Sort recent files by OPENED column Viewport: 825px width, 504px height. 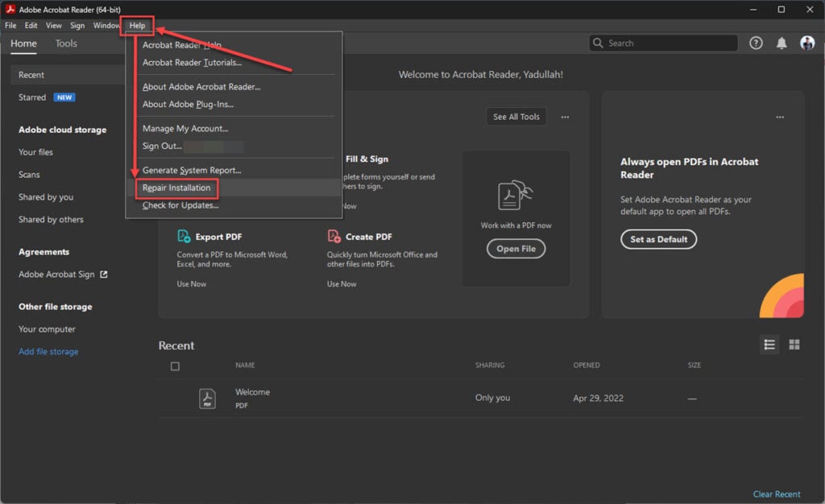(587, 366)
